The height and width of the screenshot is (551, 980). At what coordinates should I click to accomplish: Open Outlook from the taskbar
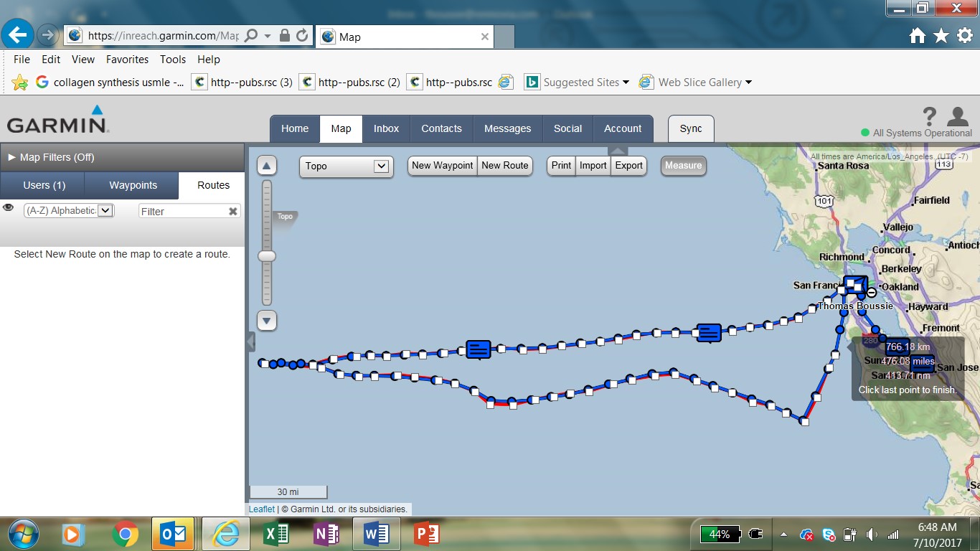[173, 534]
